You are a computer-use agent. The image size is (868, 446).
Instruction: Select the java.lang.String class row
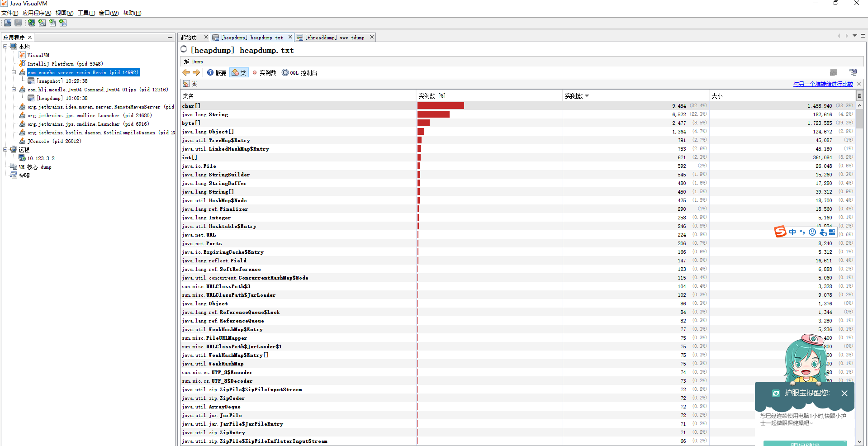coord(518,114)
